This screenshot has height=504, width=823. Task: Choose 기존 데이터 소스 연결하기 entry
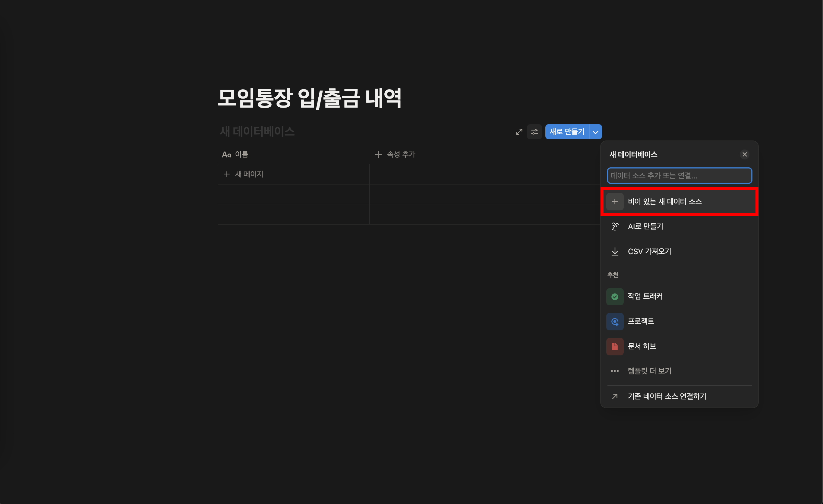667,396
